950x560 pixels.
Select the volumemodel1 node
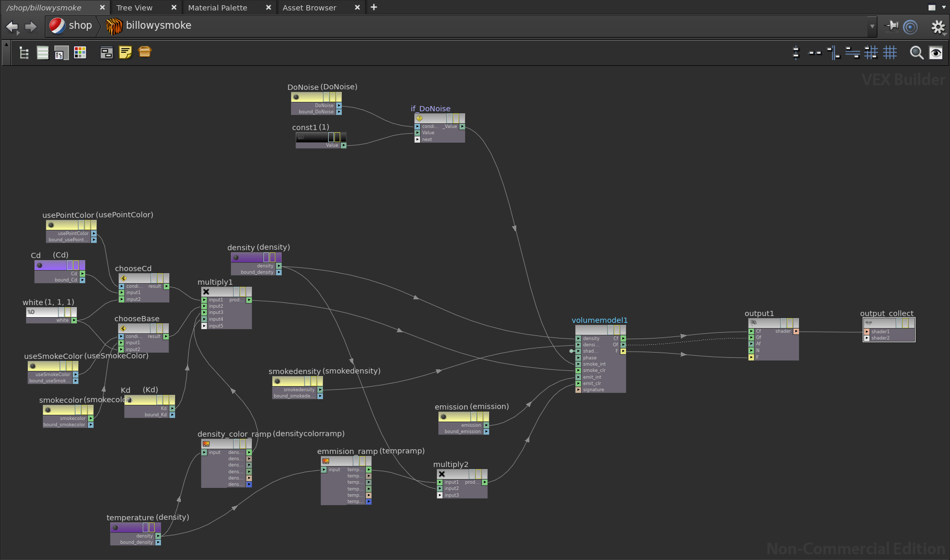click(x=591, y=330)
